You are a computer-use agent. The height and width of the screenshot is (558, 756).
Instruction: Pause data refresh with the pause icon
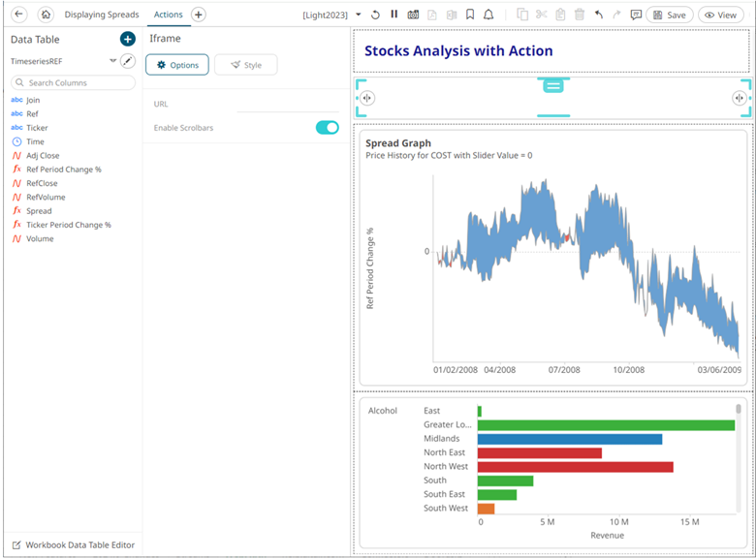[394, 15]
